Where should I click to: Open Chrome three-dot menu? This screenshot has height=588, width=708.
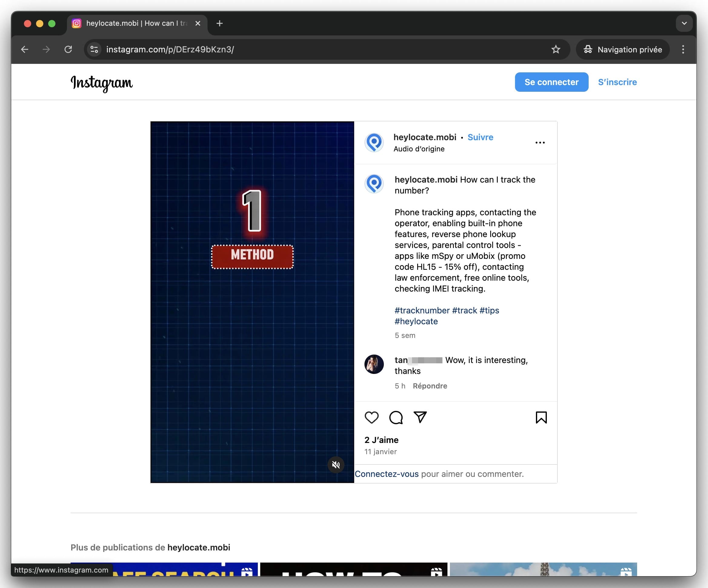click(683, 50)
